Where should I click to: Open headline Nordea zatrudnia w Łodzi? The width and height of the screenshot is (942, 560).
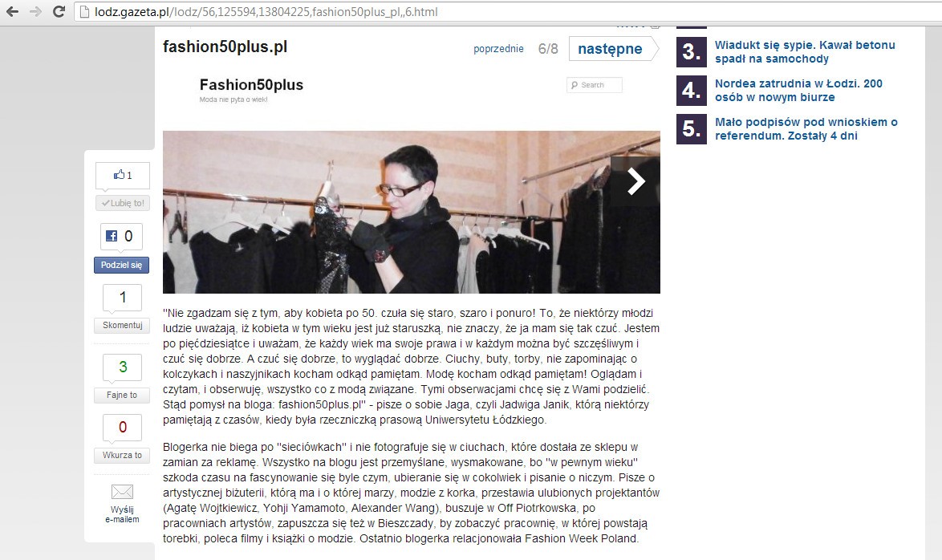[798, 90]
